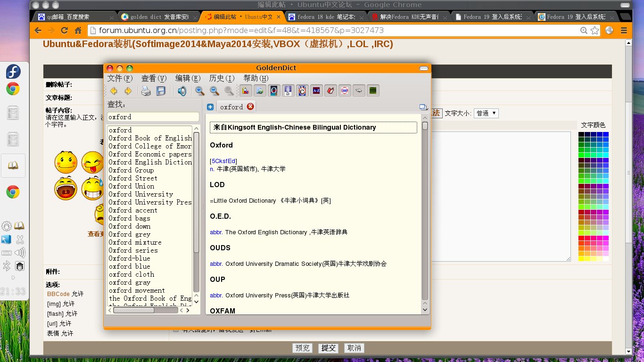Select the red circle logo dictionary icon
This screenshot has width=644, height=362.
[345, 90]
